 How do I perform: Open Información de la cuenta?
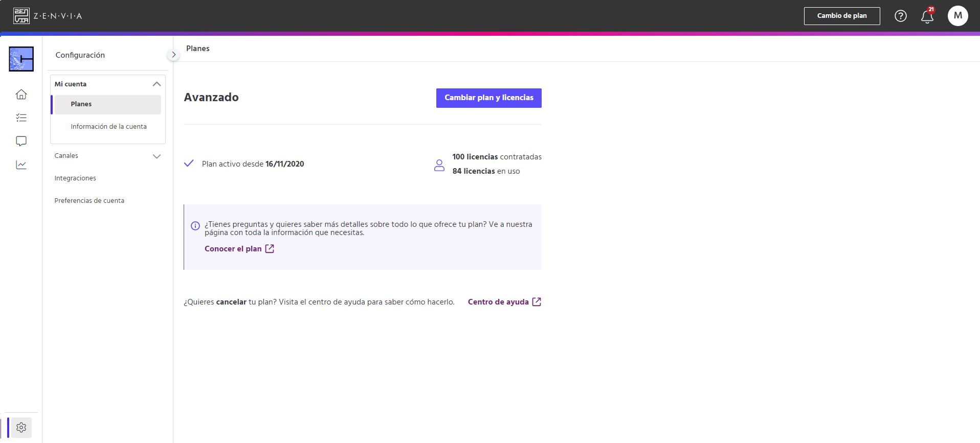pyautogui.click(x=108, y=127)
